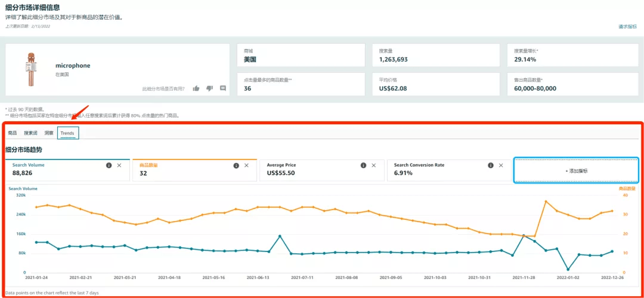Show info for Search Conversion Rate
The height and width of the screenshot is (298, 644).
pos(491,165)
